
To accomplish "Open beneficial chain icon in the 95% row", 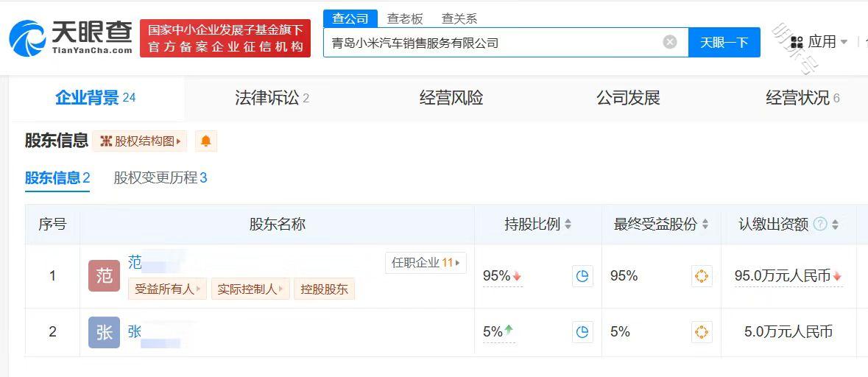I will pos(702,276).
